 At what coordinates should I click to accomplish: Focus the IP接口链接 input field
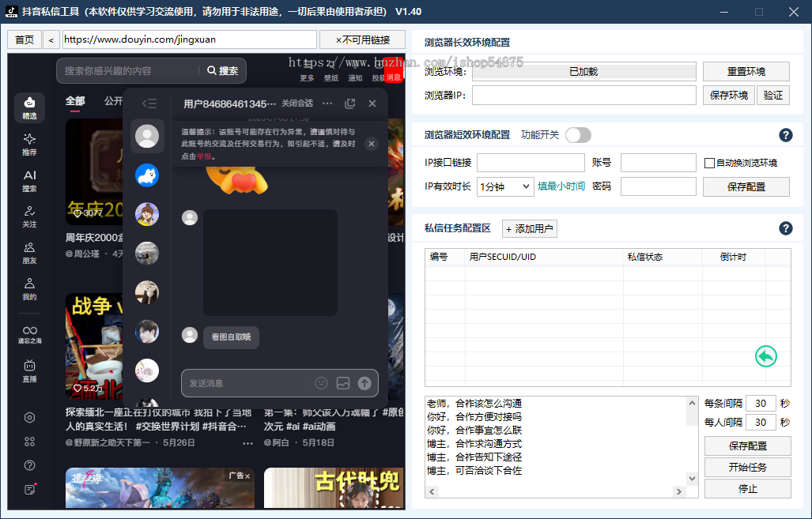531,163
